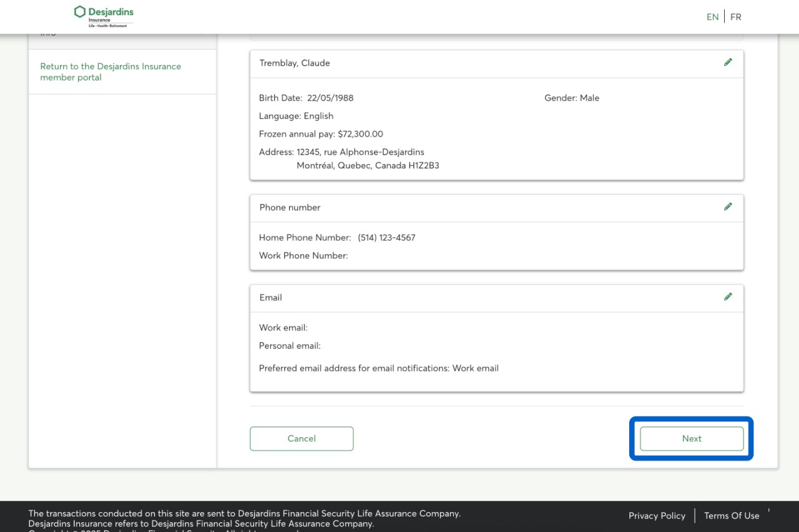Click the edit pencil for Tremblay, Claude
799x532 pixels.
pyautogui.click(x=728, y=62)
